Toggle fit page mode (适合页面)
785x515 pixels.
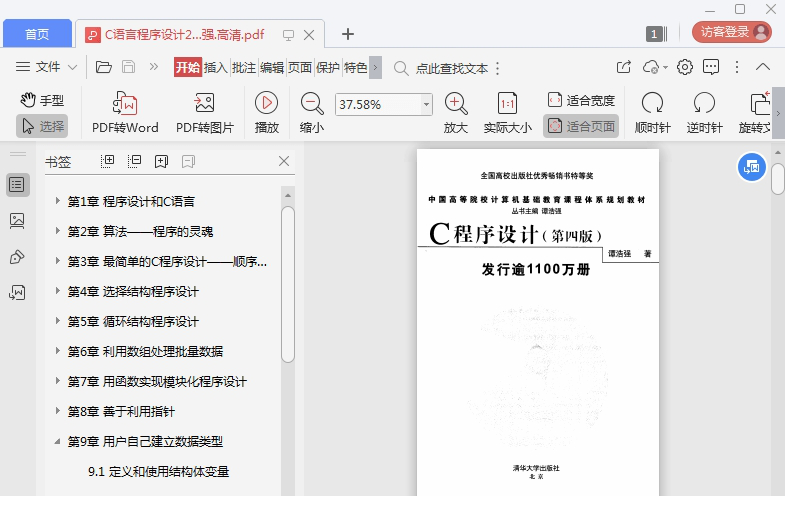pyautogui.click(x=581, y=126)
